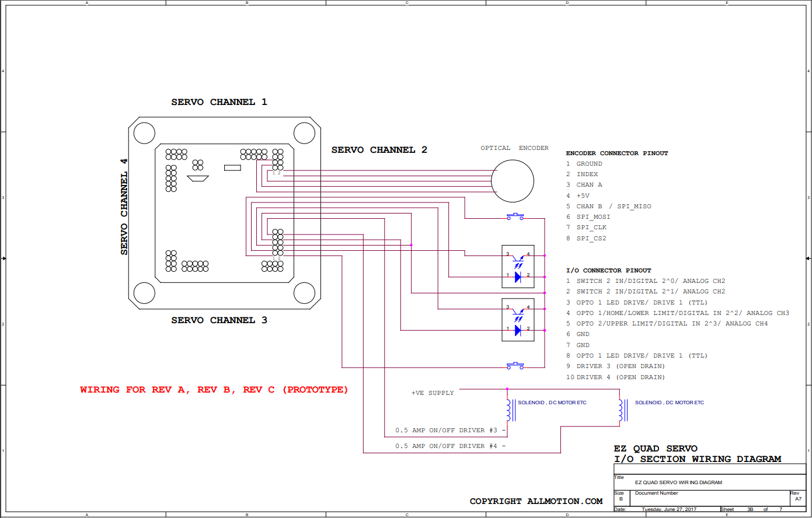This screenshot has width=812, height=518.
Task: Click the top-right mounting hole of the board
Action: pos(304,133)
